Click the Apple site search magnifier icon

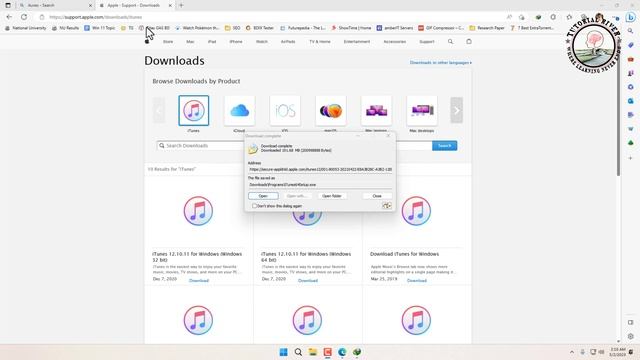coord(450,42)
